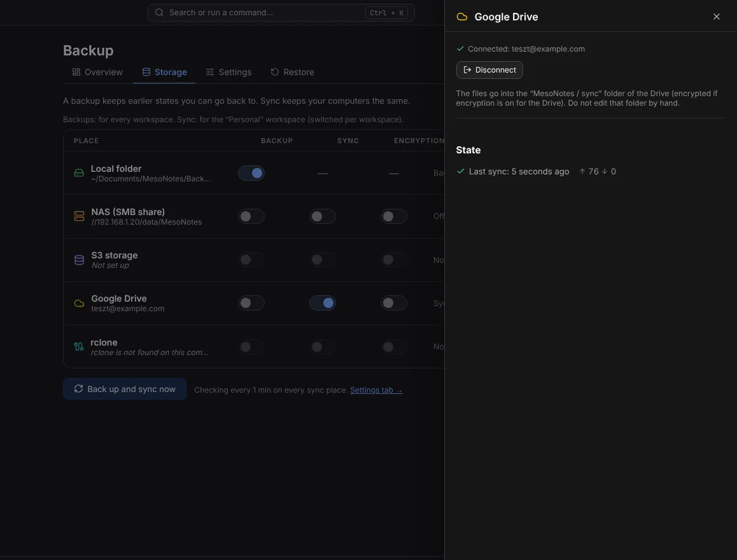The height and width of the screenshot is (560, 737).
Task: Follow the Settings tab link
Action: coord(377,390)
